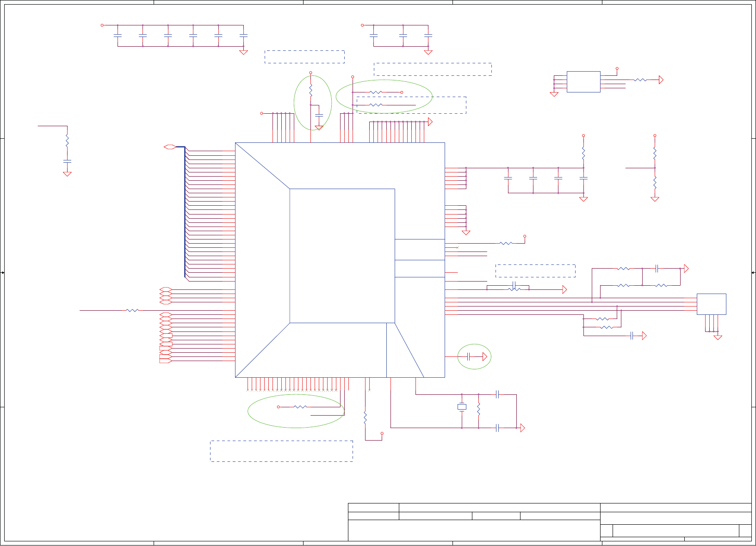Click the black dashed box overlapping the wide ellipse
This screenshot has height=546, width=756.
pyautogui.click(x=411, y=105)
